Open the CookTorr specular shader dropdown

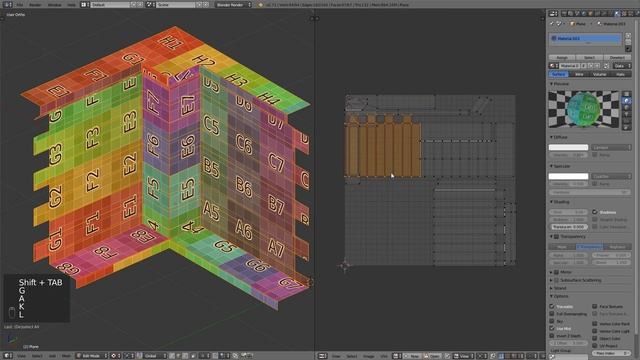click(x=611, y=176)
